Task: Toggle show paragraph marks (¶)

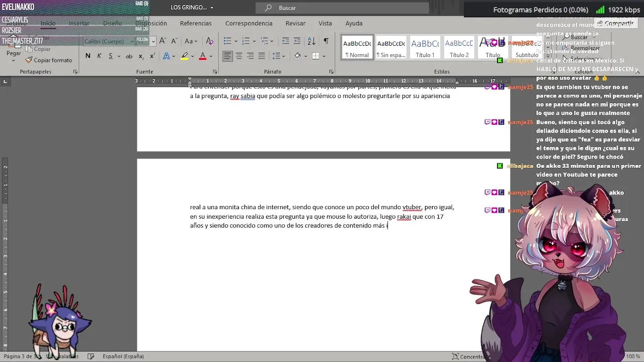Action: [x=326, y=41]
